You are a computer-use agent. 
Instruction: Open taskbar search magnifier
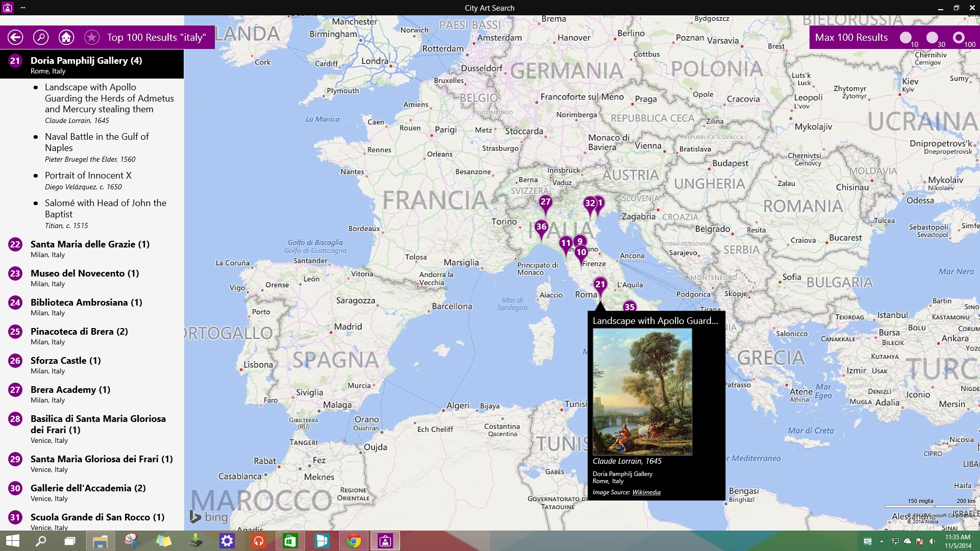point(41,541)
